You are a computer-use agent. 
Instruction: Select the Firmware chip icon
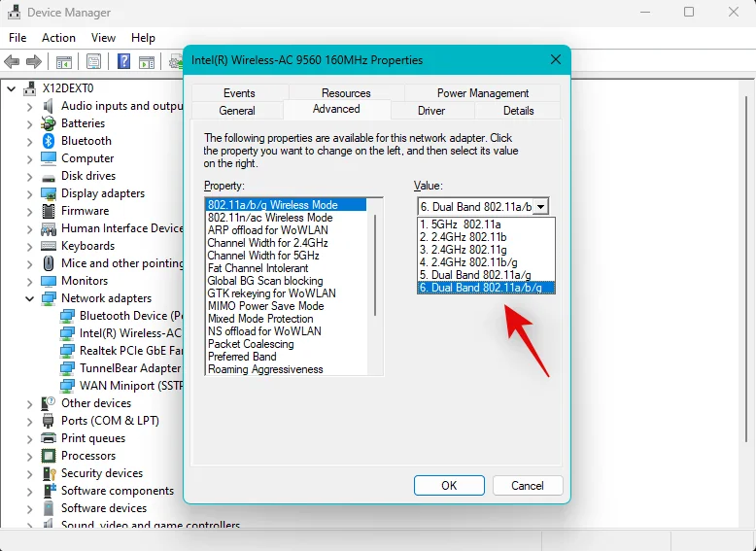(x=49, y=211)
